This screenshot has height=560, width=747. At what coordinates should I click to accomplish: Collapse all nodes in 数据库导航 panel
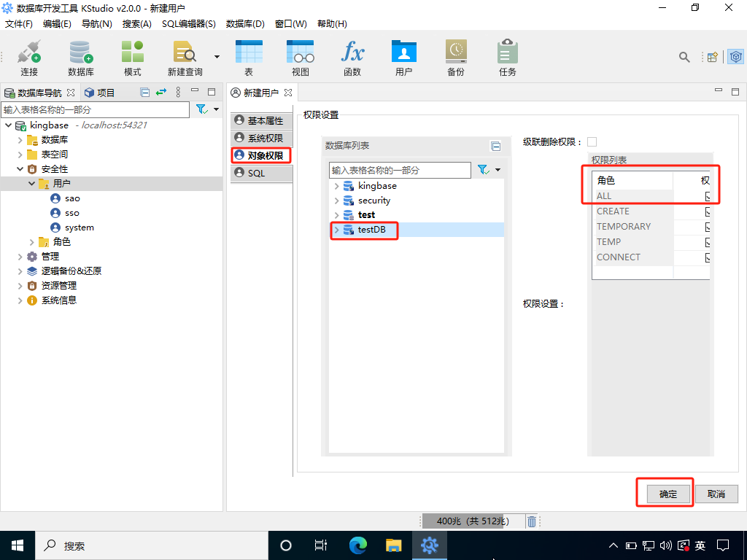(x=145, y=93)
